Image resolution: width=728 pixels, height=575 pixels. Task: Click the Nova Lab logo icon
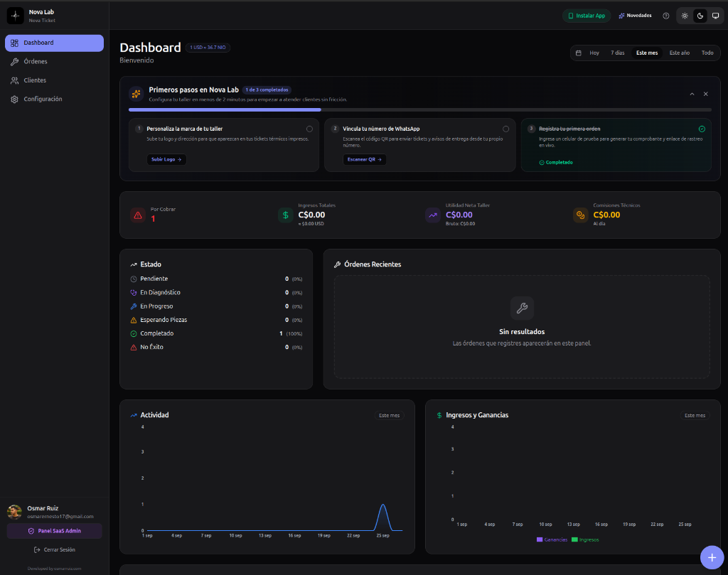[16, 16]
